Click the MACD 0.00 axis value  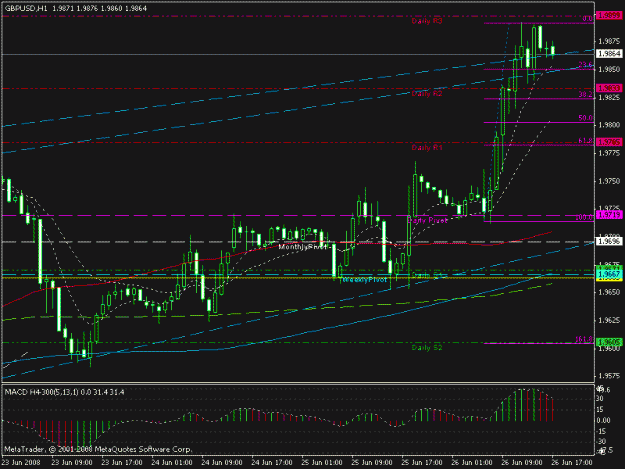pyautogui.click(x=603, y=420)
